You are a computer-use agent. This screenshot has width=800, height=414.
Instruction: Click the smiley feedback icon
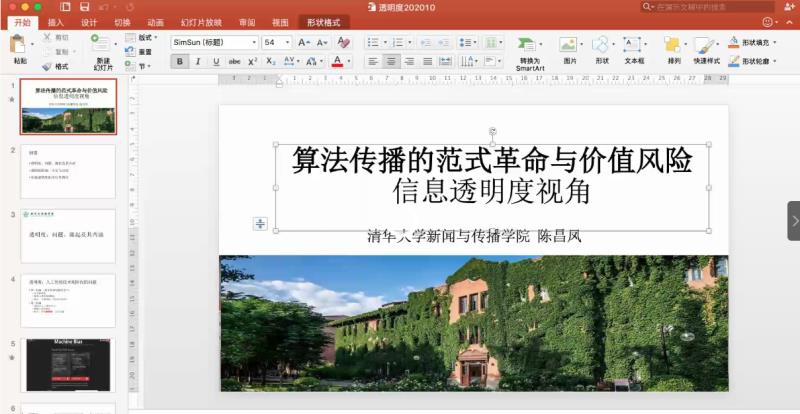coord(767,22)
